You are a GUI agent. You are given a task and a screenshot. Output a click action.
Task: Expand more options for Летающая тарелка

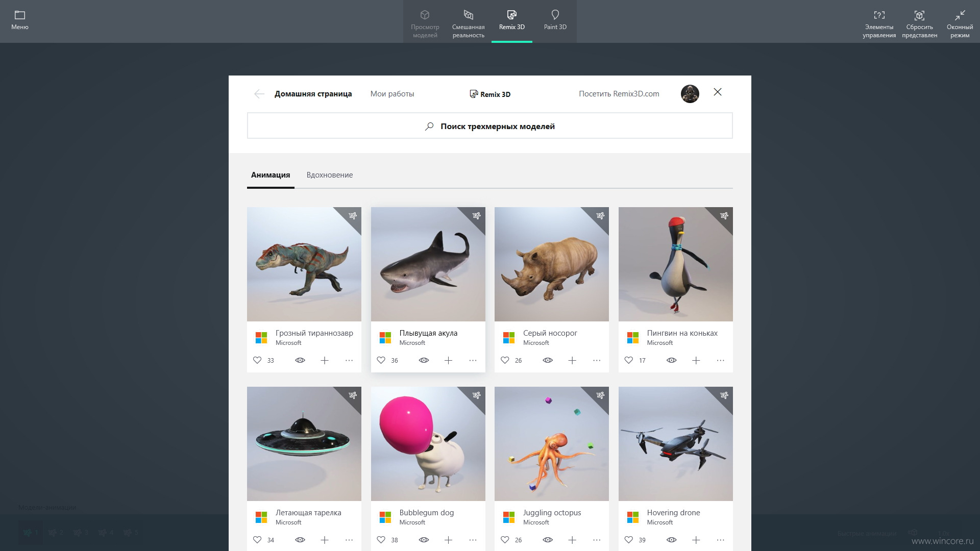pyautogui.click(x=349, y=540)
